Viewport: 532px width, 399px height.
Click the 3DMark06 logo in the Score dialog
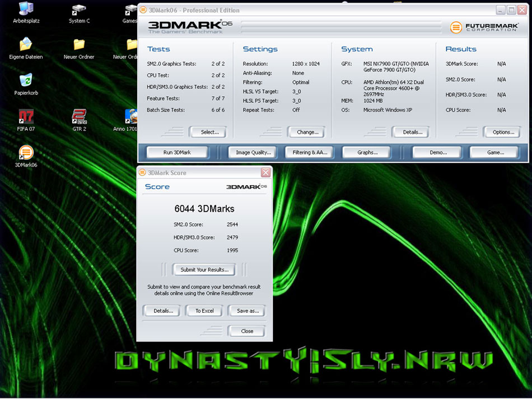tap(246, 187)
